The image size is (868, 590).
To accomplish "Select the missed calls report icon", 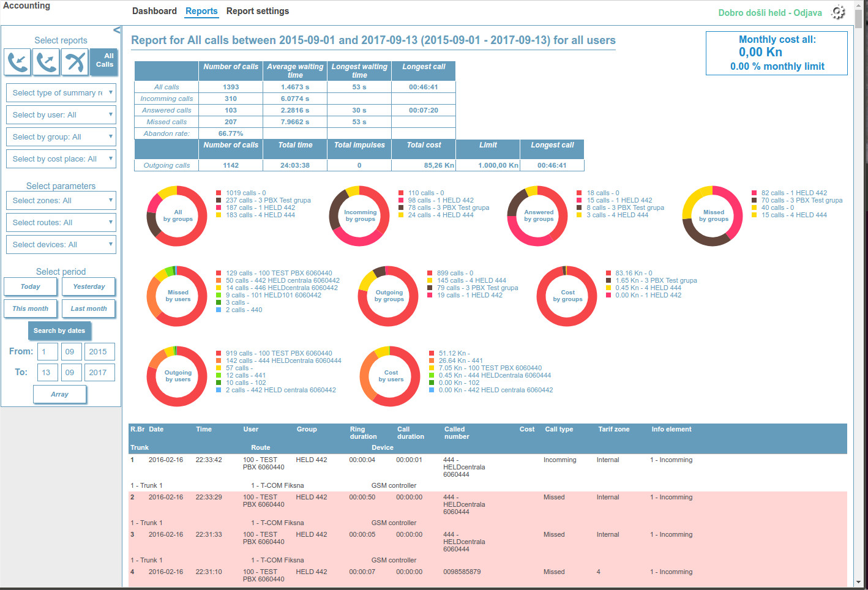I will (x=75, y=62).
